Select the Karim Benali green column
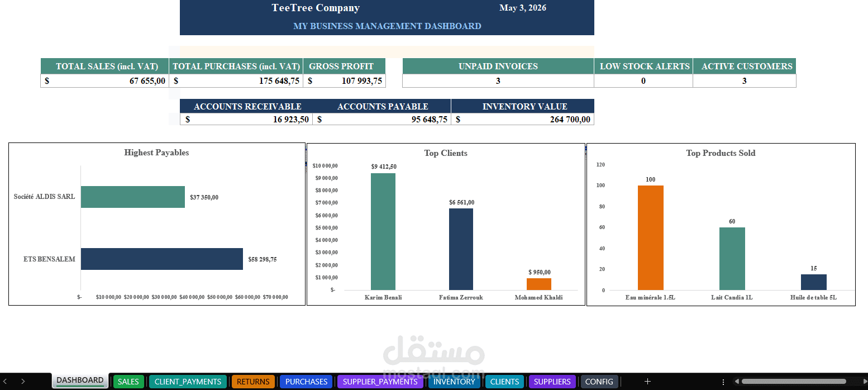Screen dimensions: 868x390 [x=383, y=231]
